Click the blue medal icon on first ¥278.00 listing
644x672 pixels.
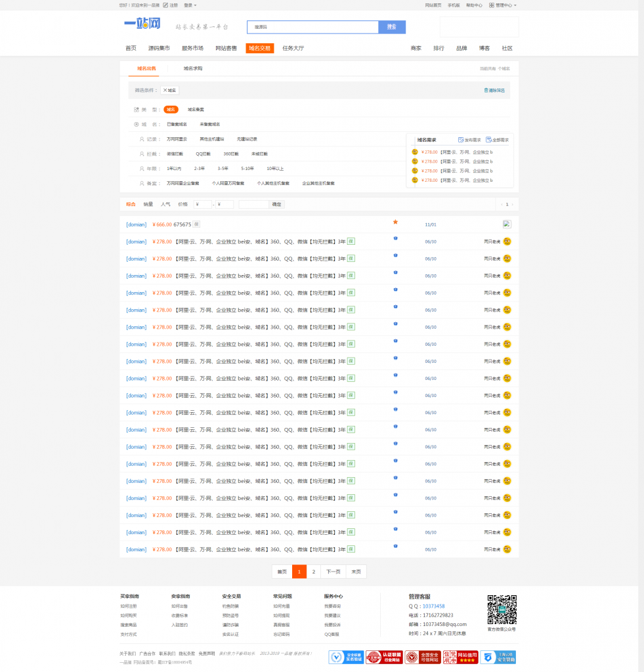[395, 238]
